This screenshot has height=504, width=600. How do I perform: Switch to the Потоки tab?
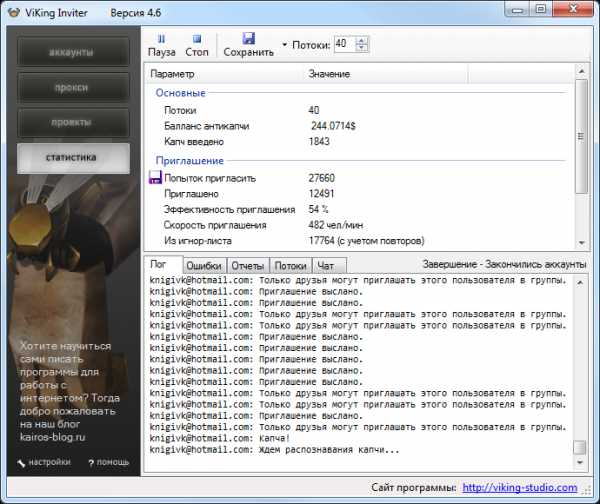pos(290,266)
